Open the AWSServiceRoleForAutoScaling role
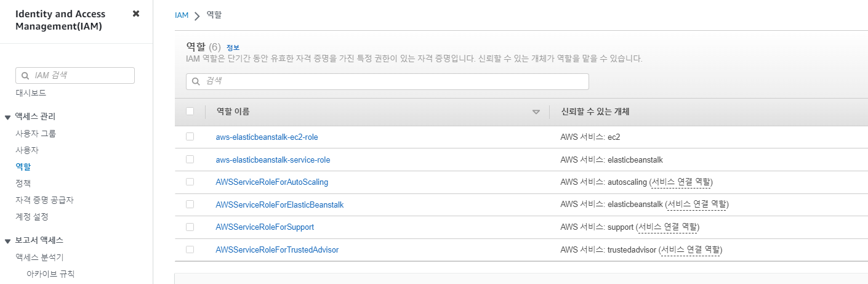This screenshot has height=284, width=868. click(272, 182)
